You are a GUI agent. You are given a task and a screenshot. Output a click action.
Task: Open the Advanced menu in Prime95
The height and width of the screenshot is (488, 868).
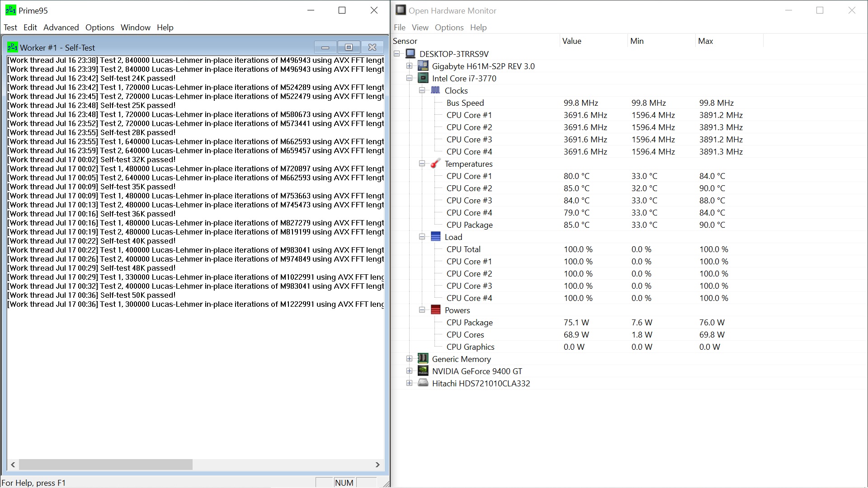(x=61, y=28)
